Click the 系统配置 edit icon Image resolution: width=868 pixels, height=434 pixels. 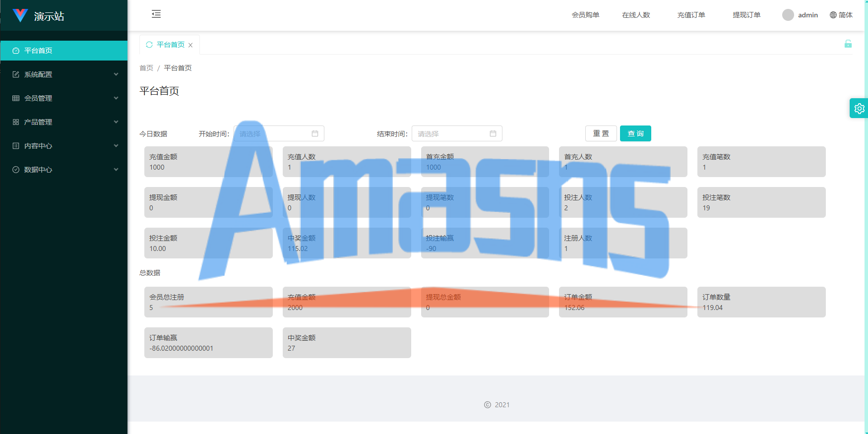(x=16, y=74)
